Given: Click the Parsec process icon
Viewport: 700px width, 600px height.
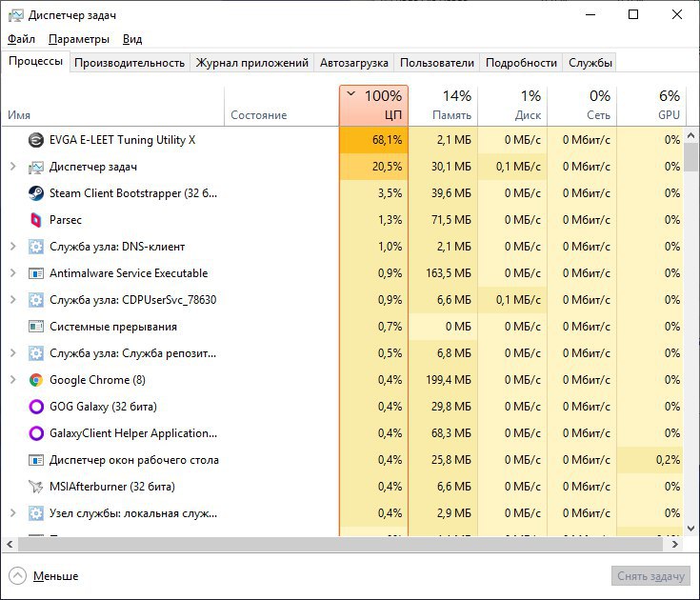Looking at the screenshot, I should tap(36, 220).
